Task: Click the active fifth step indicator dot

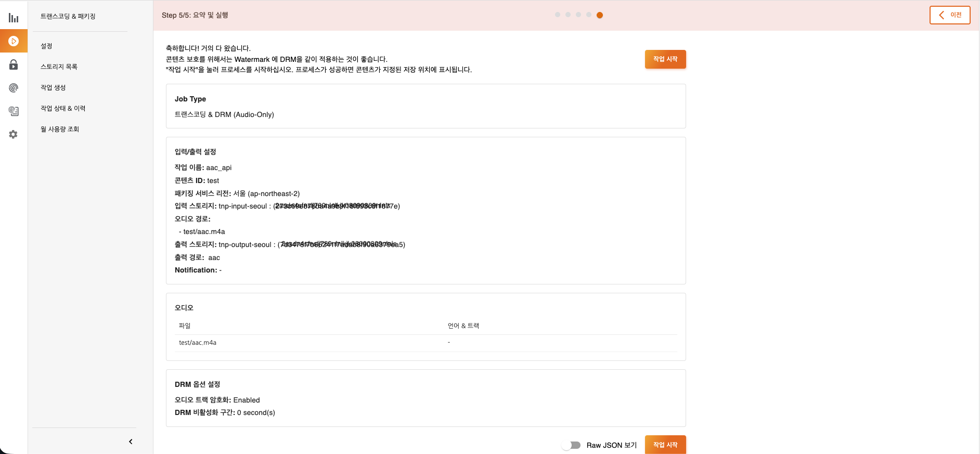Action: pos(600,15)
